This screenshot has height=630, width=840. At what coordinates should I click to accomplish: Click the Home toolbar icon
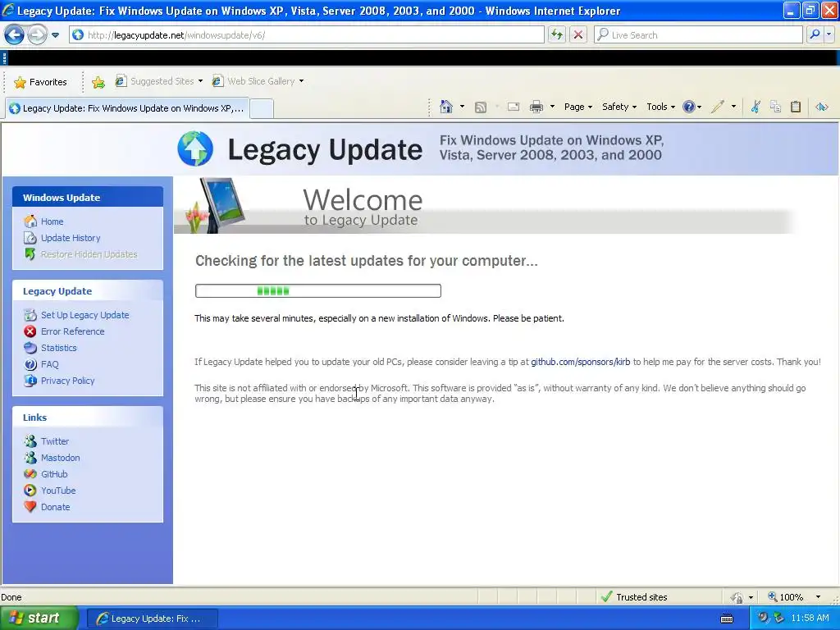445,107
